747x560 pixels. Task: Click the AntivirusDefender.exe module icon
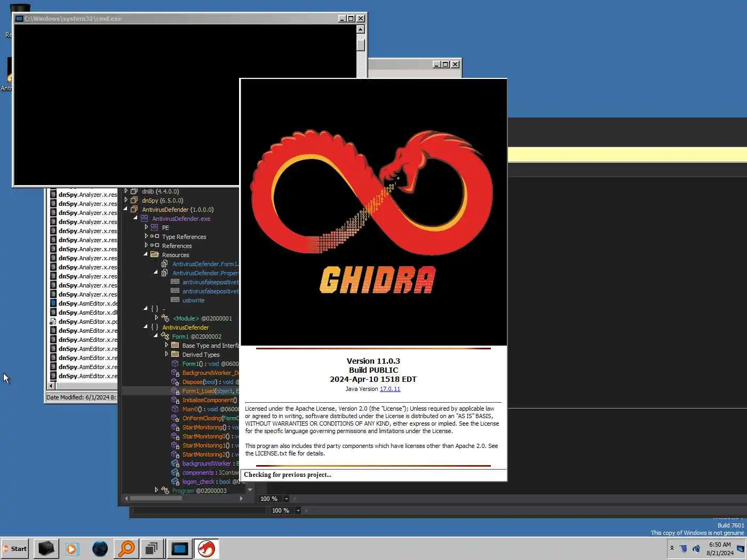point(144,219)
